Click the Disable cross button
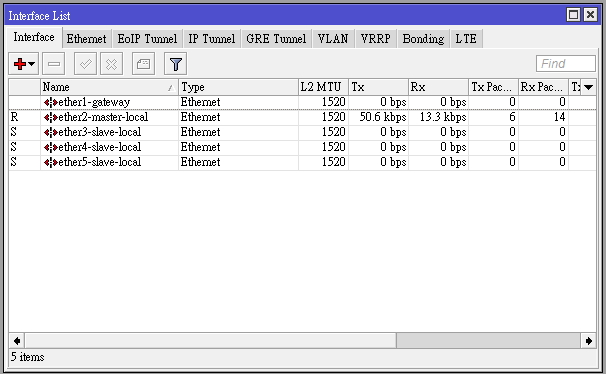 coord(111,64)
